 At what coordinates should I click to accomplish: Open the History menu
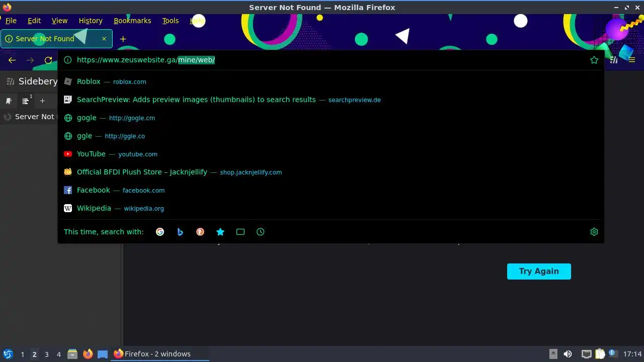pos(91,21)
